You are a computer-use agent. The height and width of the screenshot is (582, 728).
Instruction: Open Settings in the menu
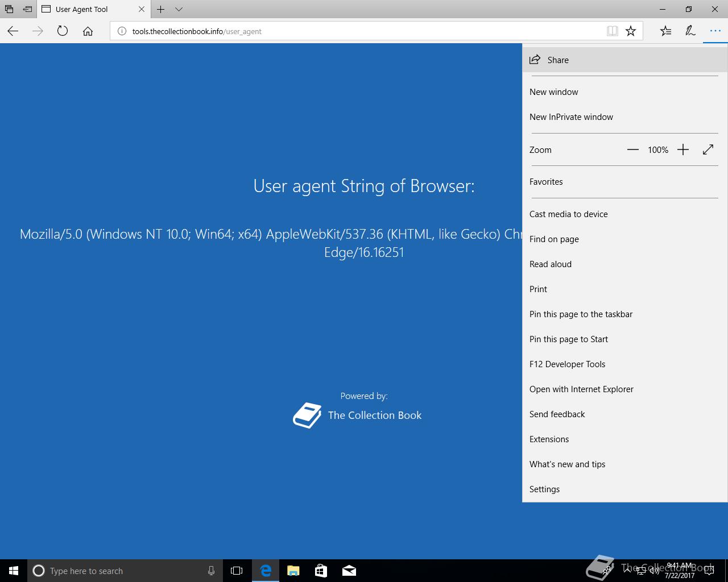[x=624, y=489]
